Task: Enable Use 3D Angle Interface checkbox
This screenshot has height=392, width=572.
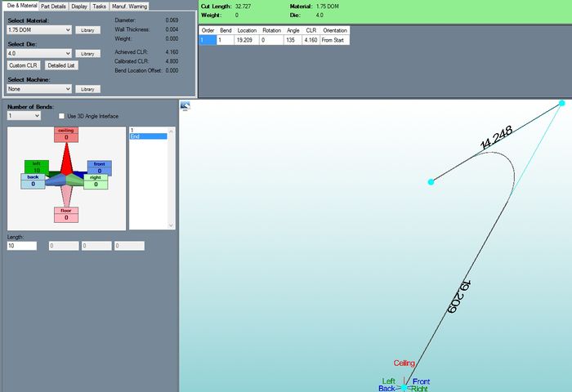Action: point(62,116)
